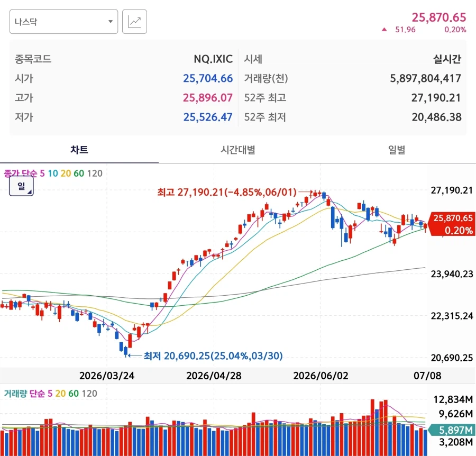
Task: Click the 저가 value 25,526.47
Action: [x=208, y=117]
